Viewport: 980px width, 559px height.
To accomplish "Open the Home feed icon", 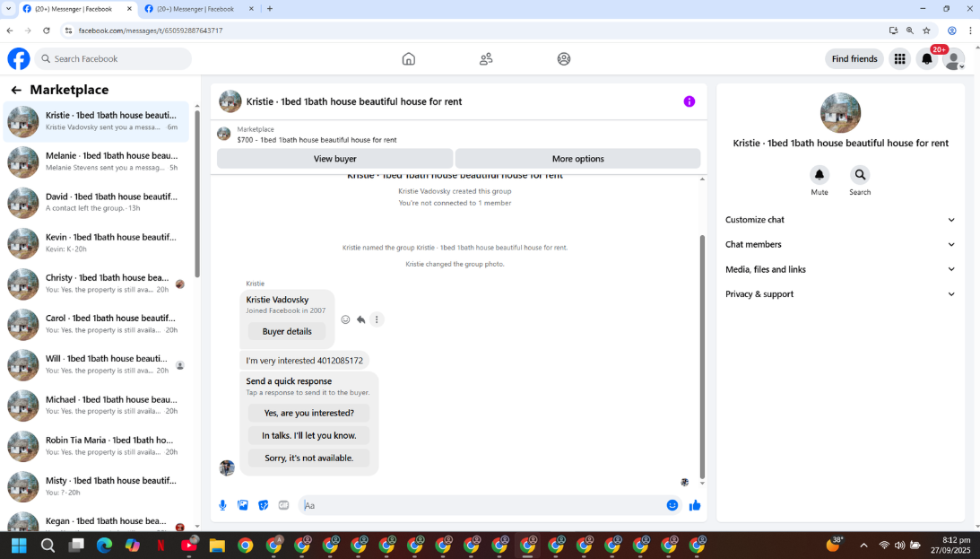I will click(408, 59).
